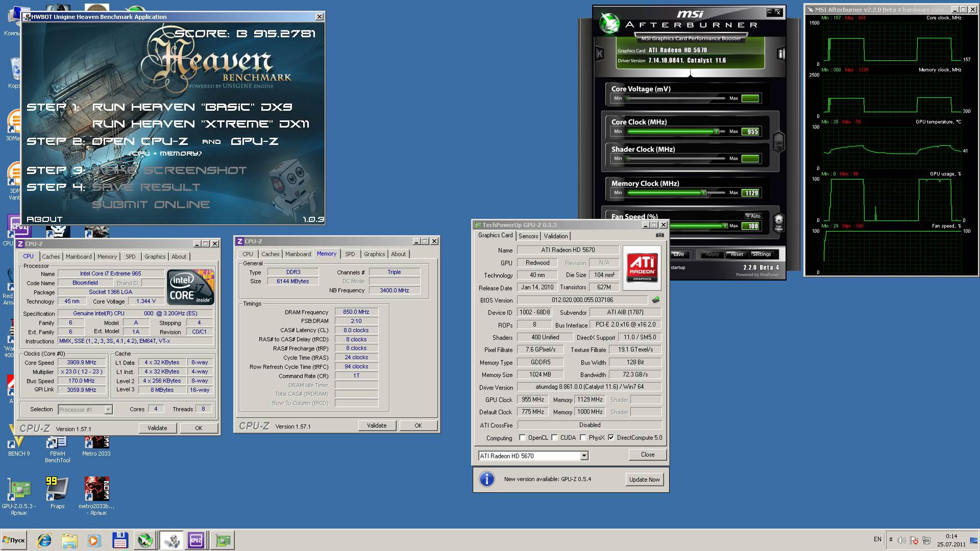Switch to CPU-Z taskbar button

click(x=197, y=540)
